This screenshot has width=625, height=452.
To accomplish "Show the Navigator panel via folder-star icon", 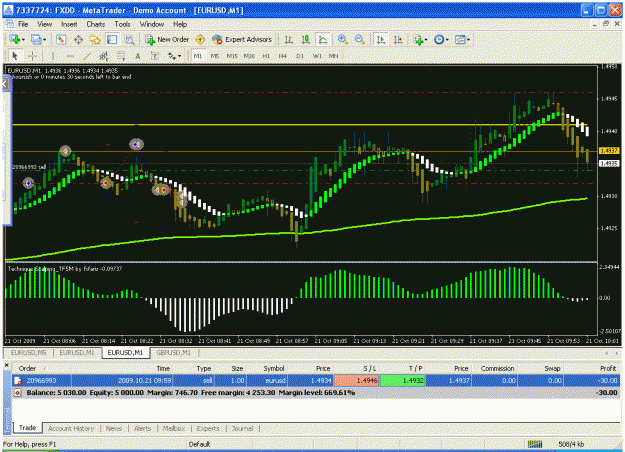I will point(95,39).
